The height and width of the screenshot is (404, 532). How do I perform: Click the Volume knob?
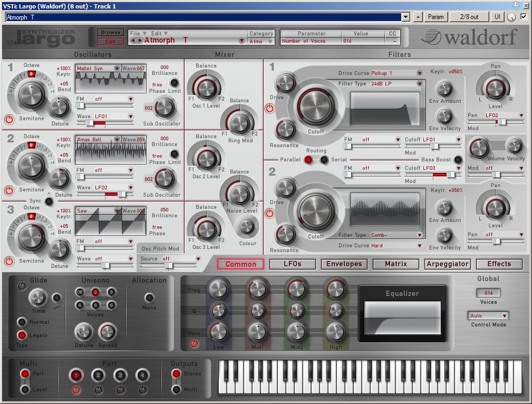click(x=479, y=148)
